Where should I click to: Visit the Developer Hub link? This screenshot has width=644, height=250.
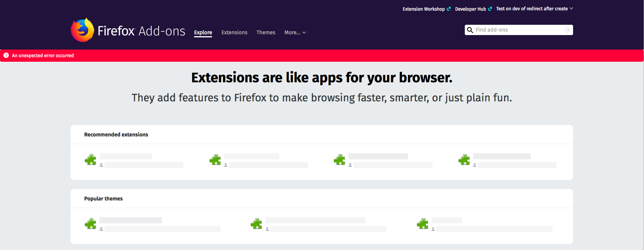[471, 9]
